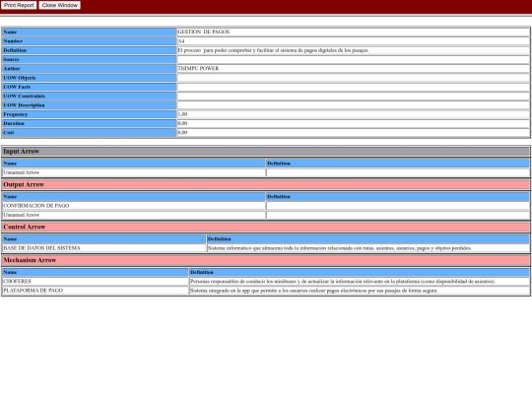The image size is (532, 399).
Task: Click the UOW Facts label
Action: 17,87
